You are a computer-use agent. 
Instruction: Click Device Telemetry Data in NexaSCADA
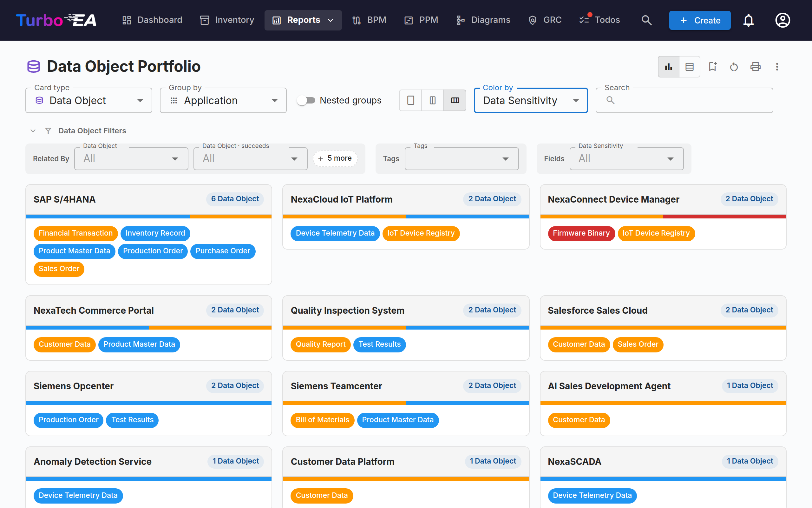click(592, 496)
